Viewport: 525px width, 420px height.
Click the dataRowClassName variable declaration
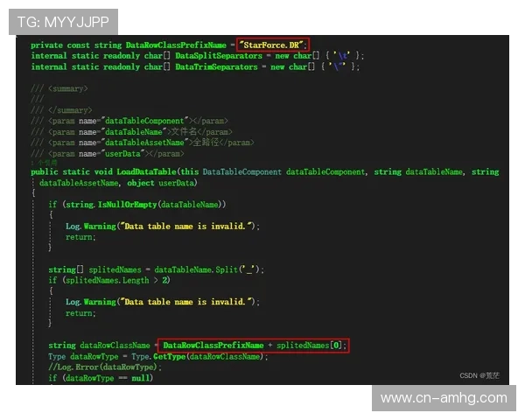99,346
